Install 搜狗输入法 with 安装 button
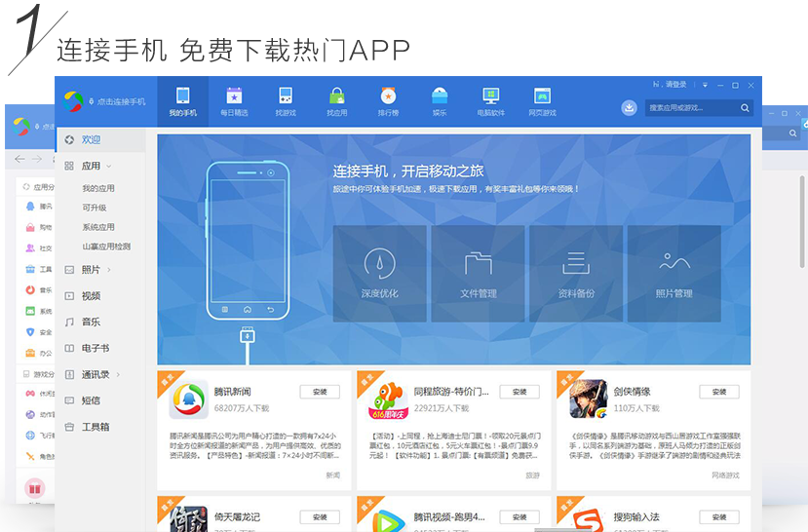Viewport: 808px width, 532px height. click(x=719, y=517)
